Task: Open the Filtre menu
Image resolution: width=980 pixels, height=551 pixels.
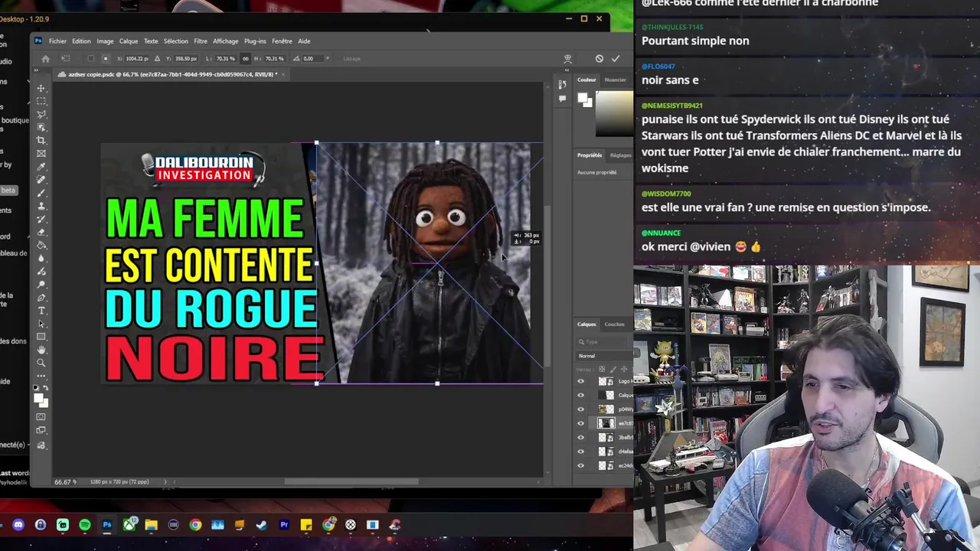Action: [x=201, y=41]
